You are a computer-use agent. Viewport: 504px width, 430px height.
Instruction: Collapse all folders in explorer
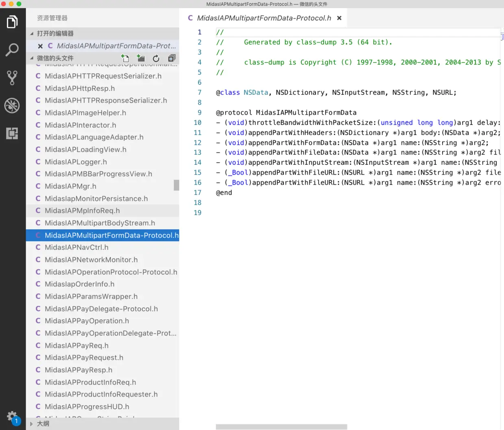coord(172,58)
